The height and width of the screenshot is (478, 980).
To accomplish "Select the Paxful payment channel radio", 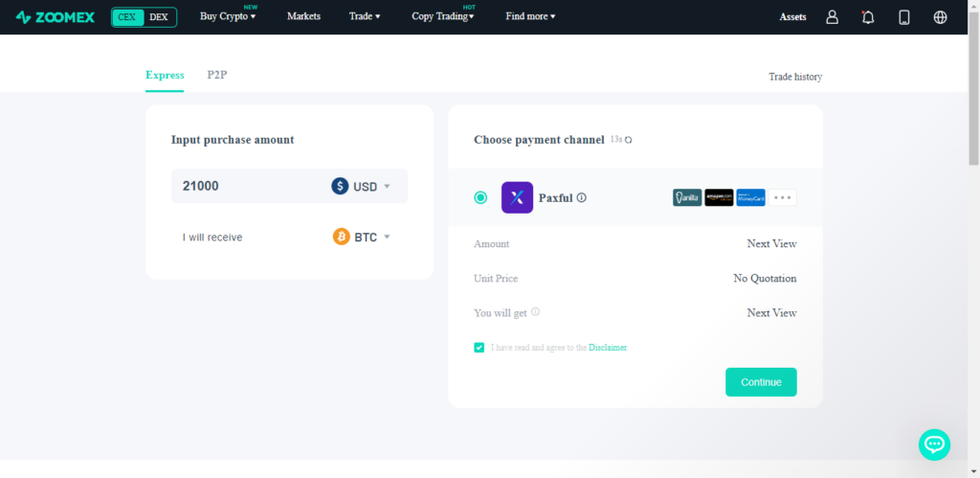I will [x=480, y=197].
